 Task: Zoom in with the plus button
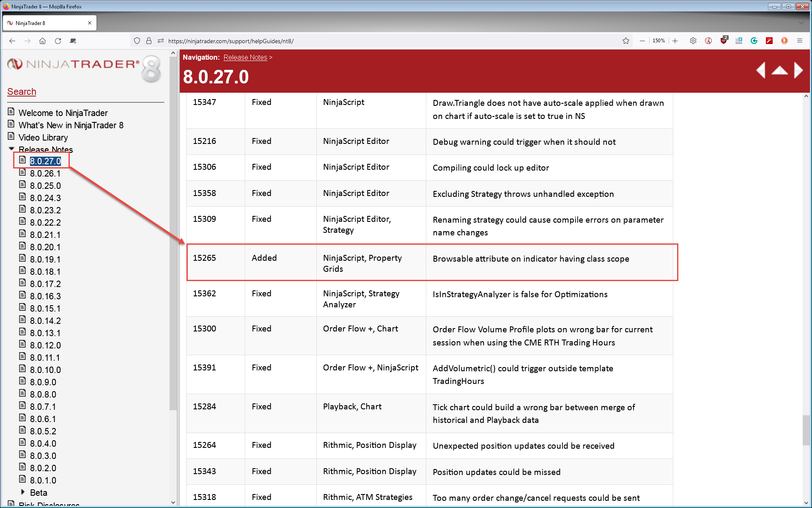pos(675,41)
